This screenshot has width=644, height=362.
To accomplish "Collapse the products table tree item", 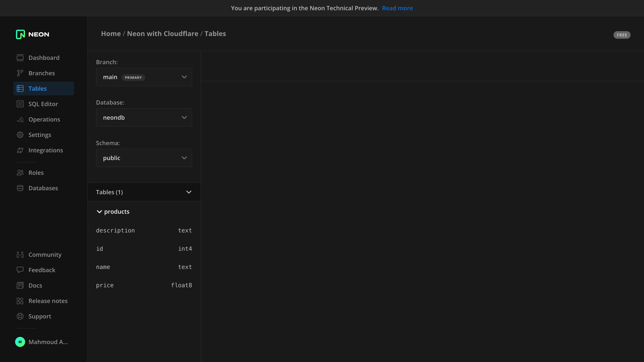I will pos(99,212).
